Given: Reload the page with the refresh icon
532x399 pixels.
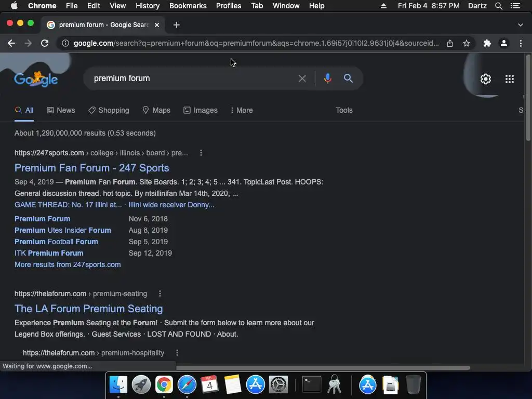Looking at the screenshot, I should (45, 43).
